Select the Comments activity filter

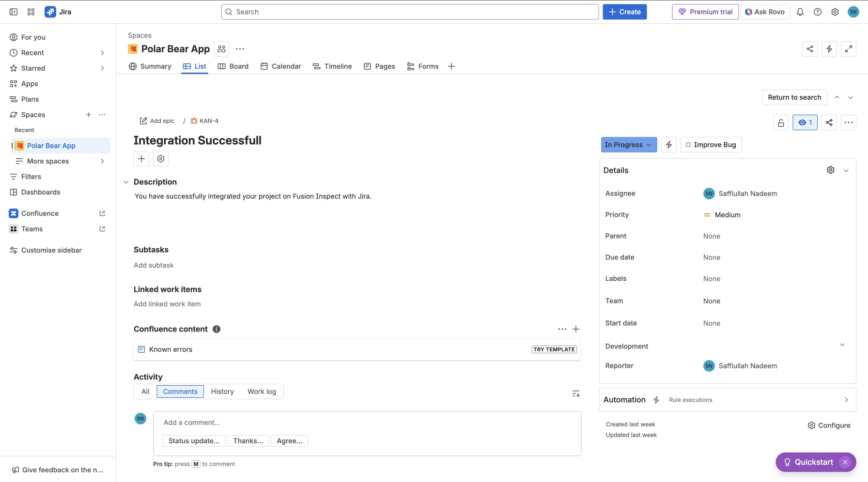[180, 392]
